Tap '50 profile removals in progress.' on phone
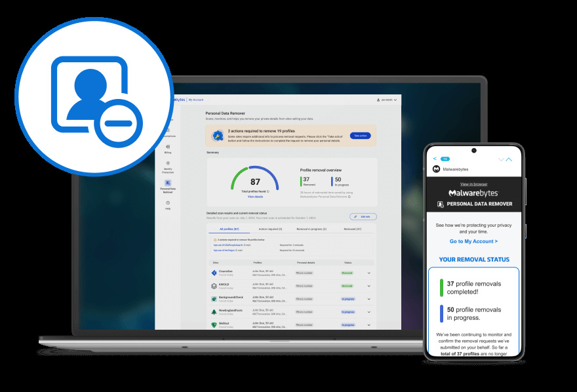Image resolution: width=577 pixels, height=392 pixels. point(474,314)
